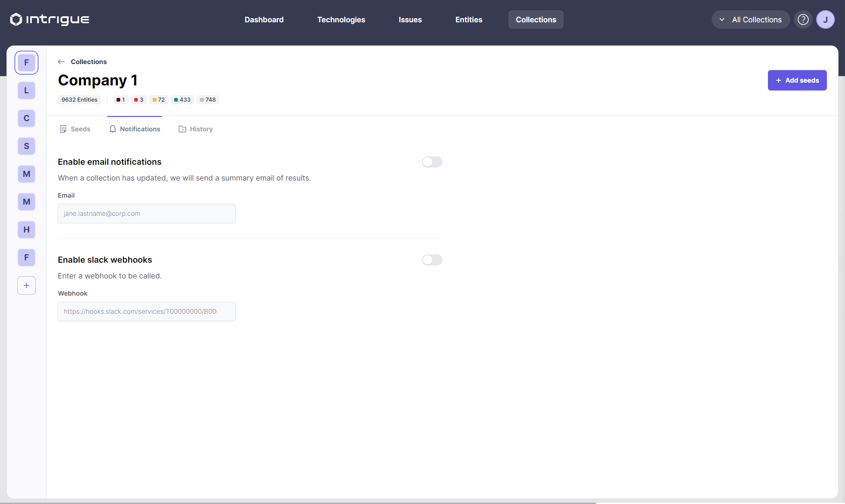Open the Technologies nav item

pyautogui.click(x=341, y=19)
